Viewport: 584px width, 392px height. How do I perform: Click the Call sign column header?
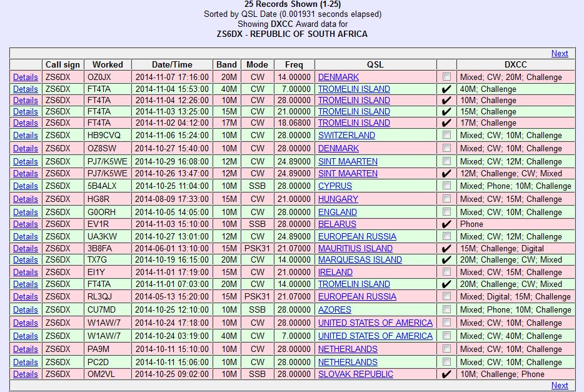point(63,65)
